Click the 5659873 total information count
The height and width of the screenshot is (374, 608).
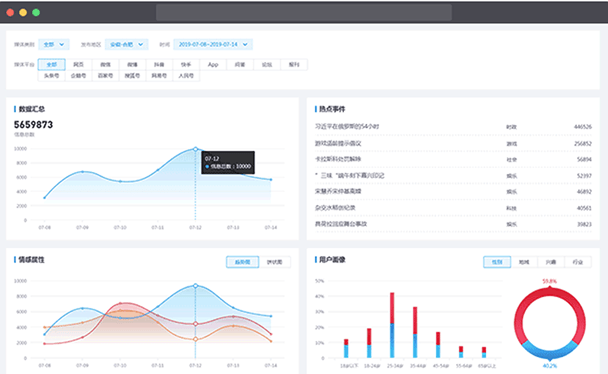pyautogui.click(x=33, y=125)
